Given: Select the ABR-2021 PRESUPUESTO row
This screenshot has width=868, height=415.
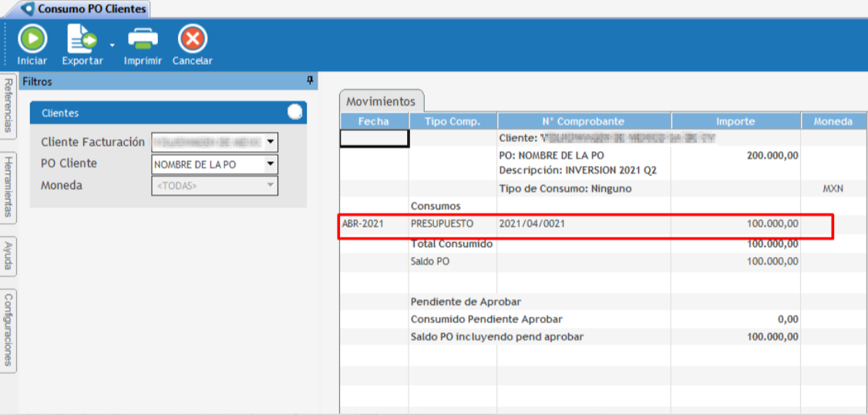Looking at the screenshot, I should 585,224.
